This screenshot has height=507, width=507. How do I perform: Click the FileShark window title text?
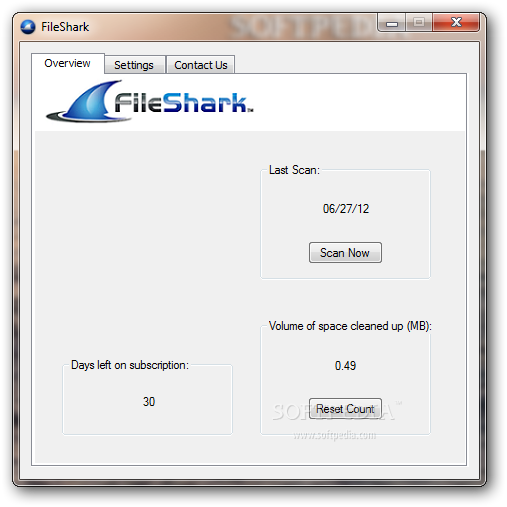click(x=65, y=27)
